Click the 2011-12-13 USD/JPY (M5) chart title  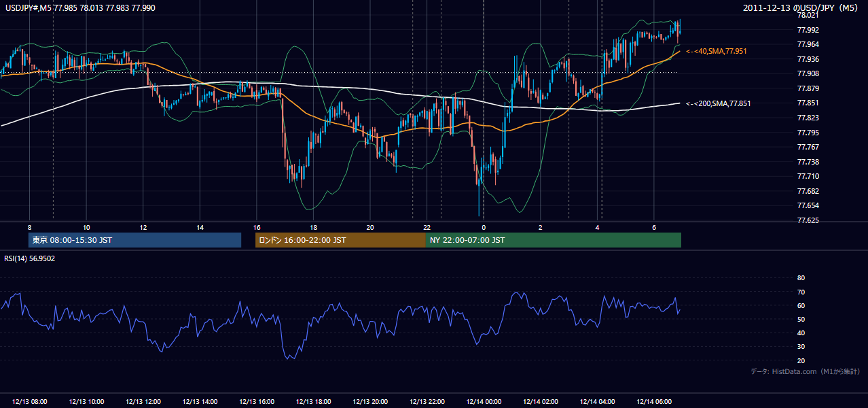(801, 8)
